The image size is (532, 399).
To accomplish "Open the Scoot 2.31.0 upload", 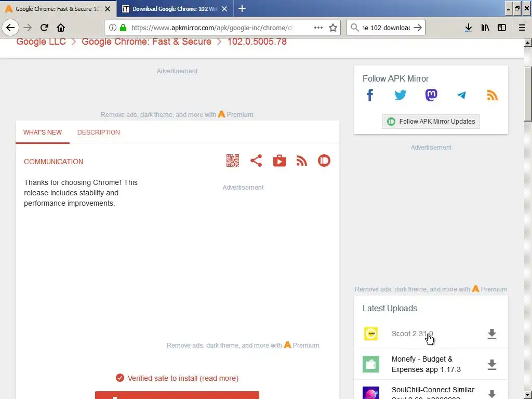I will click(412, 334).
